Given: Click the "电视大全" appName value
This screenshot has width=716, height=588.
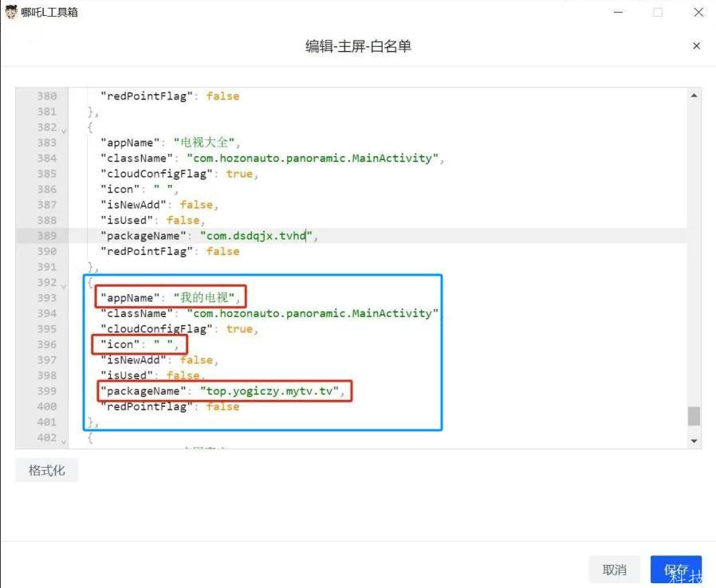Looking at the screenshot, I should [x=205, y=143].
